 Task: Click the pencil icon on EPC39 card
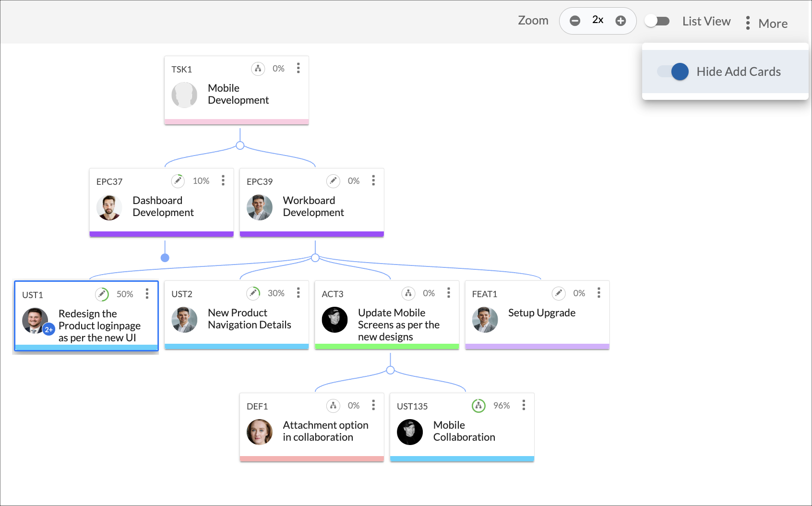click(x=333, y=181)
